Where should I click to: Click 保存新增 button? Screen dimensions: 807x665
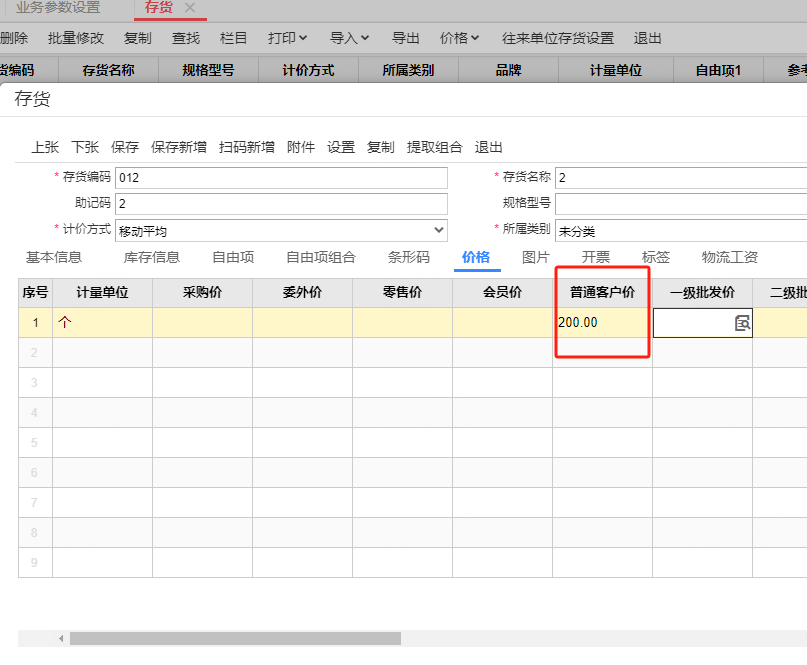pyautogui.click(x=179, y=147)
